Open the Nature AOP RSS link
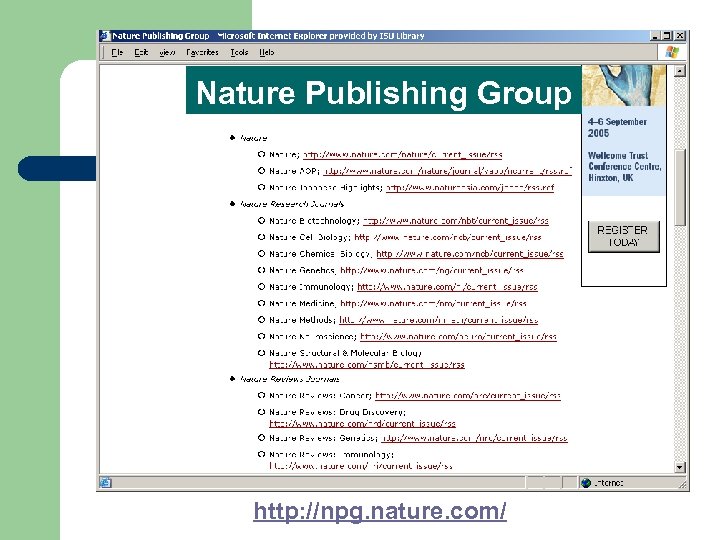The height and width of the screenshot is (540, 720). coord(447,171)
